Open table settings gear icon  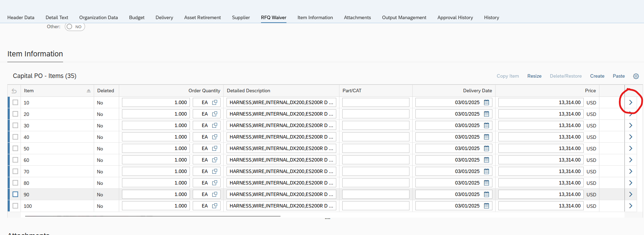point(636,76)
